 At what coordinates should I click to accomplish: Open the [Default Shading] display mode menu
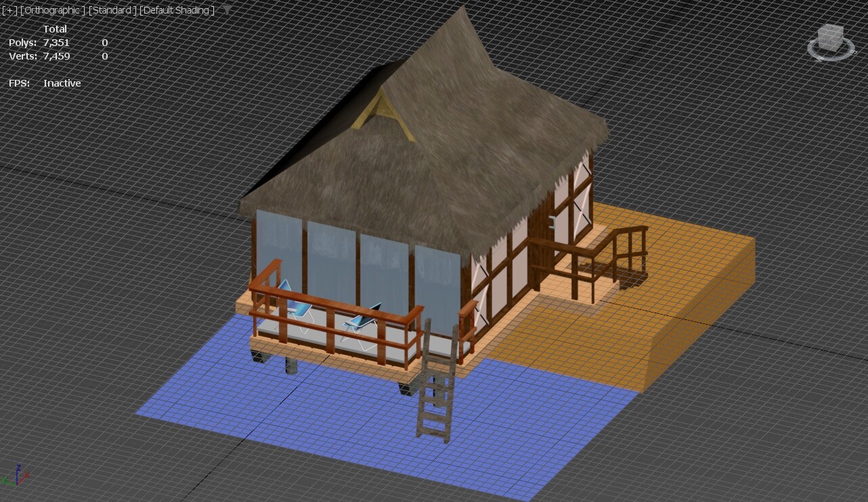tap(177, 10)
